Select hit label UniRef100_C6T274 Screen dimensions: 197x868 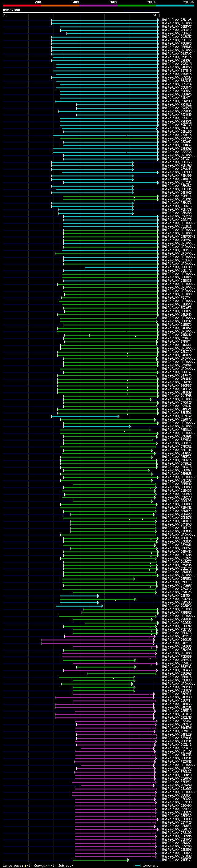coord(176,159)
